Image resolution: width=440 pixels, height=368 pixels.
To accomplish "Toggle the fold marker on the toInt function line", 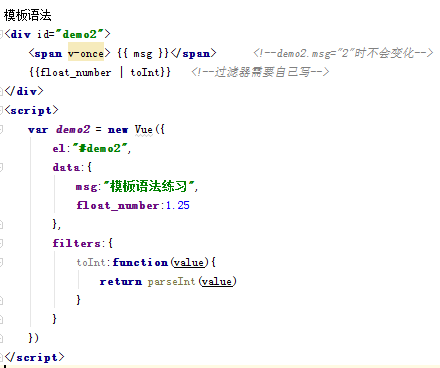I will point(1,262).
